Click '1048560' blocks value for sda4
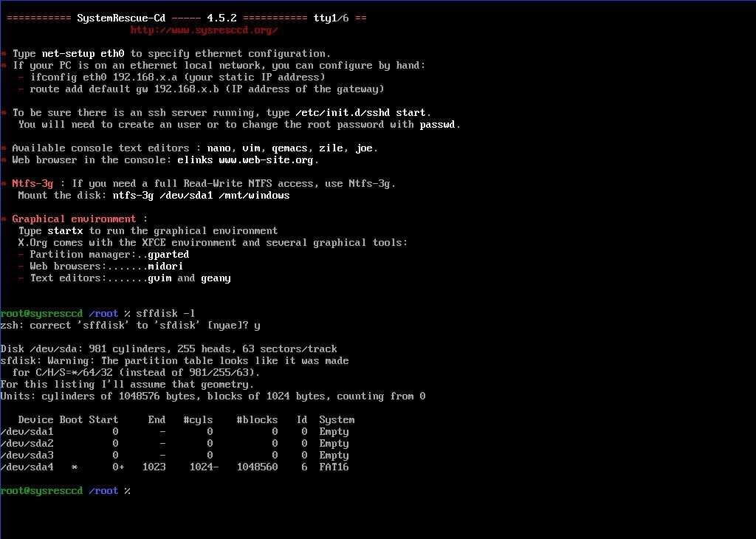 pyautogui.click(x=257, y=467)
